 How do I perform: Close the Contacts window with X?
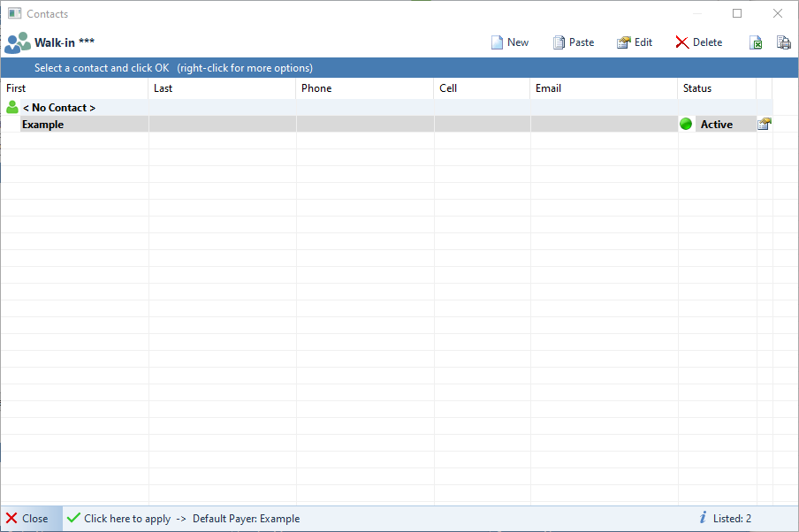click(x=778, y=13)
